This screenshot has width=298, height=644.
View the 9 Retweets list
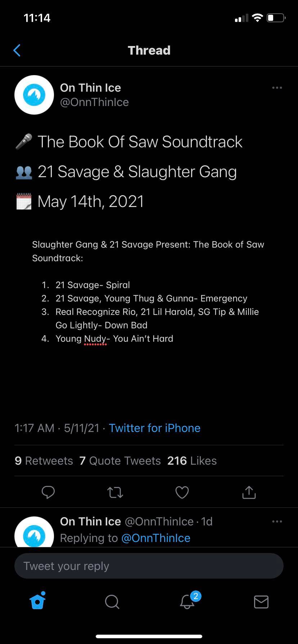(x=44, y=461)
